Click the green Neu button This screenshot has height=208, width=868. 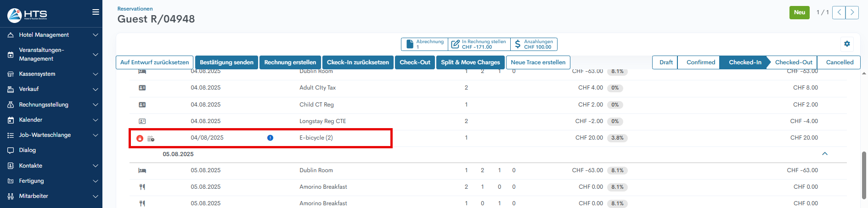pyautogui.click(x=799, y=12)
